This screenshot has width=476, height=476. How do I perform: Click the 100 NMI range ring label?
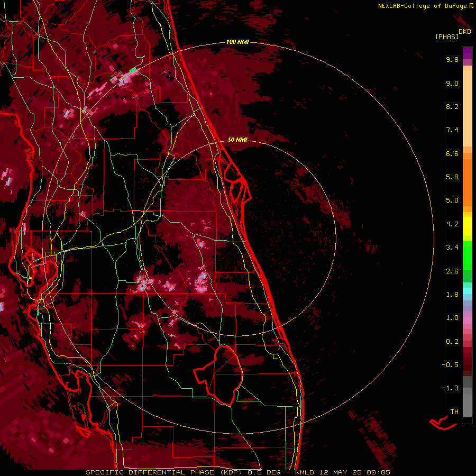tap(237, 42)
